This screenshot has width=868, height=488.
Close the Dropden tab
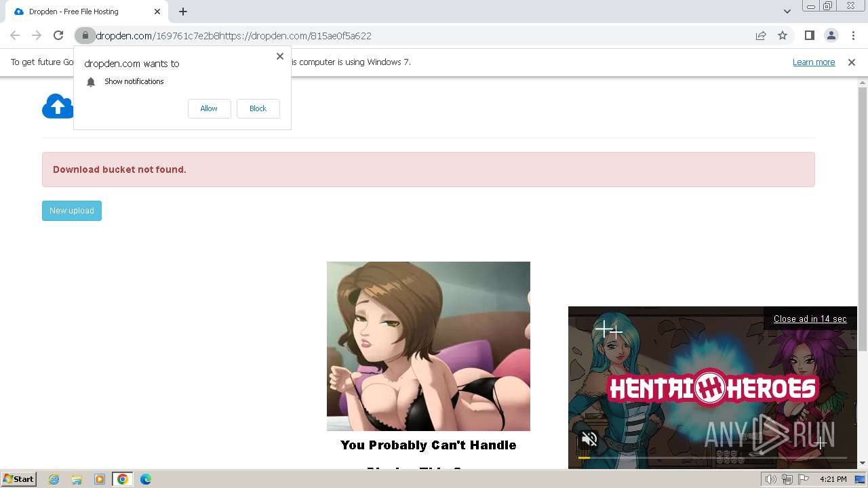coord(157,12)
